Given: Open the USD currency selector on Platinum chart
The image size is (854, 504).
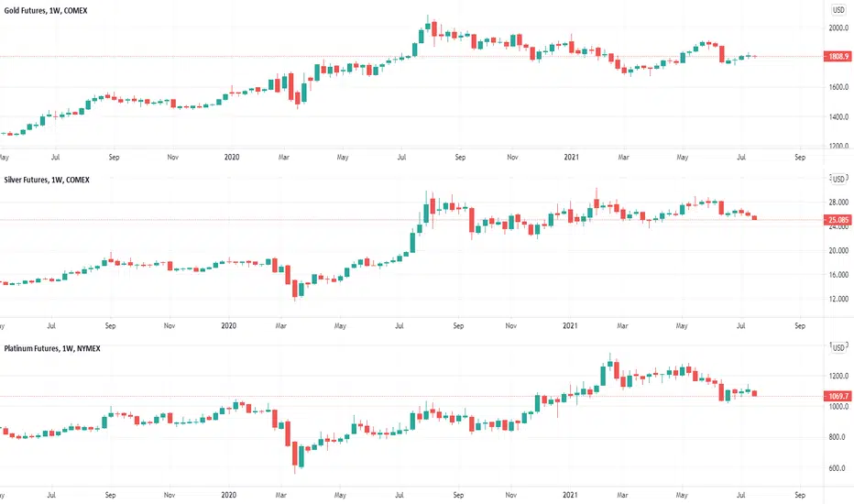Looking at the screenshot, I should click(x=838, y=347).
